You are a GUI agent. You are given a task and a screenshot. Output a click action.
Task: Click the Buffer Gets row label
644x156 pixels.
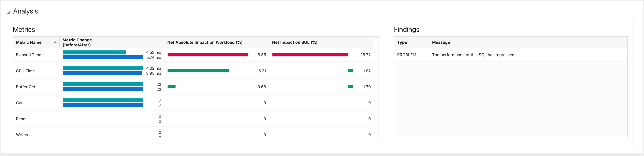pyautogui.click(x=26, y=87)
